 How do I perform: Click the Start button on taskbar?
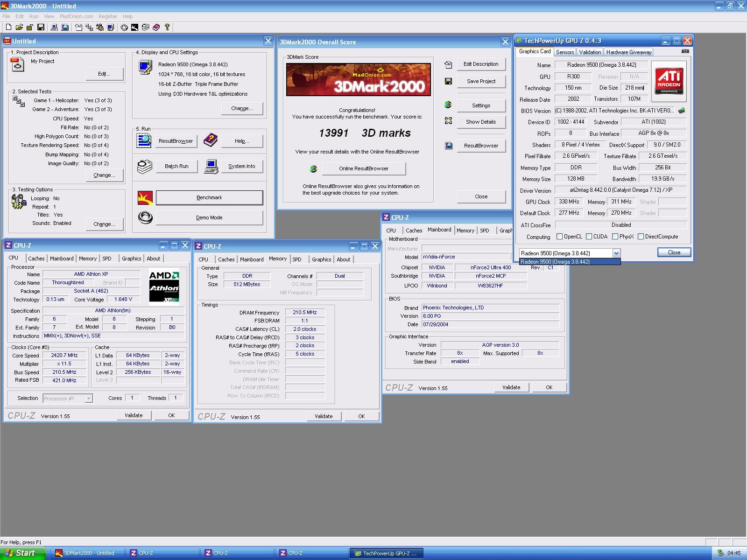click(23, 553)
